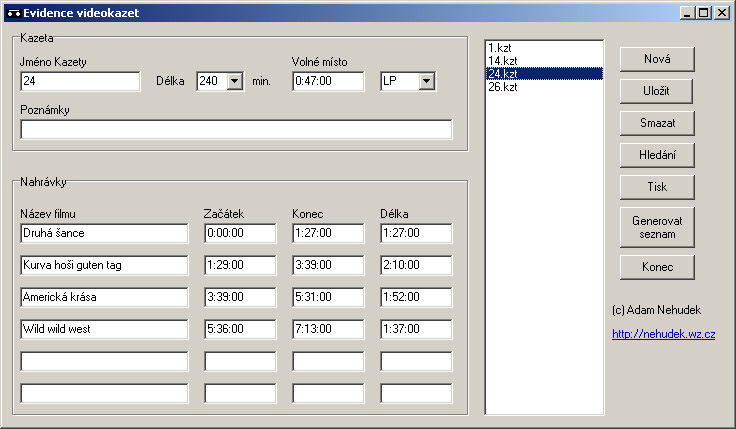Click Délka field showing 1:52:00

[x=416, y=297]
